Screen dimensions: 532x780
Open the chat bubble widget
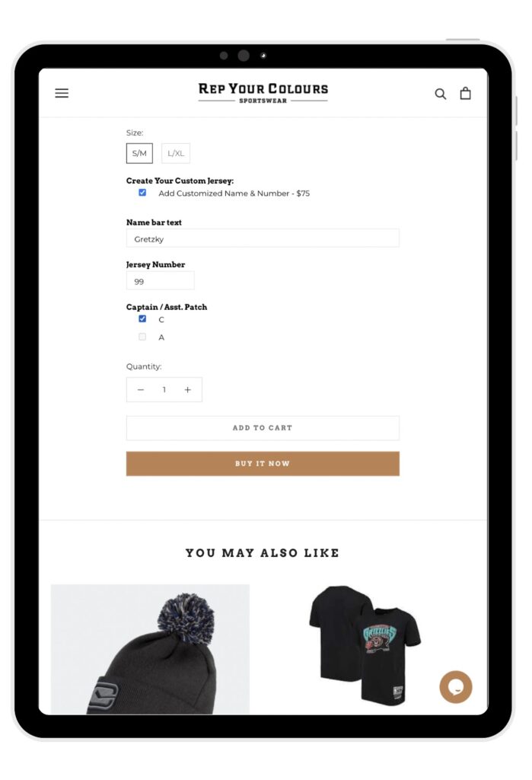[455, 687]
